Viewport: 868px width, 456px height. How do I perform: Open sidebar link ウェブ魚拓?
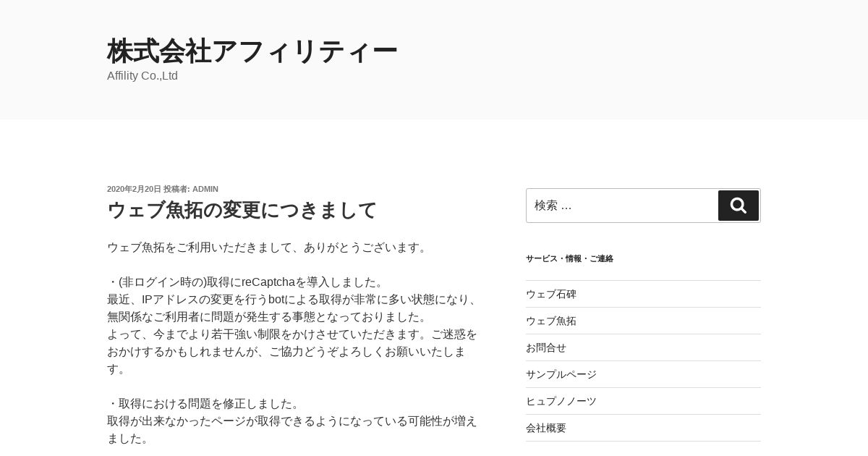coord(551,321)
